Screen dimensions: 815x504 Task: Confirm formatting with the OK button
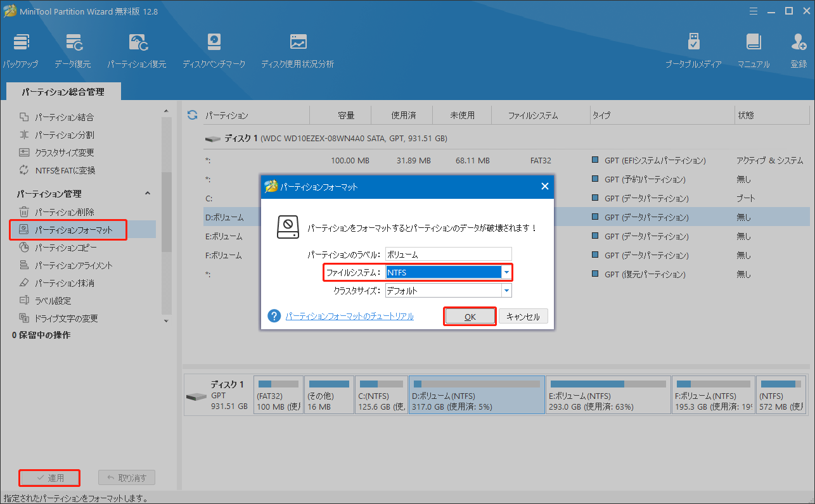[x=470, y=317]
